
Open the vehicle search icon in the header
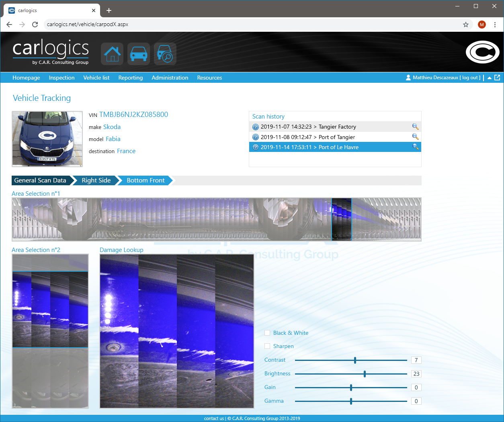pyautogui.click(x=165, y=54)
